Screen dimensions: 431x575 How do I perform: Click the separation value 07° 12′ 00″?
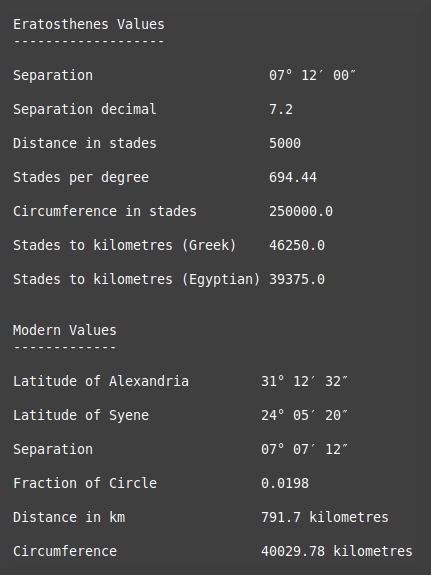coord(312,76)
